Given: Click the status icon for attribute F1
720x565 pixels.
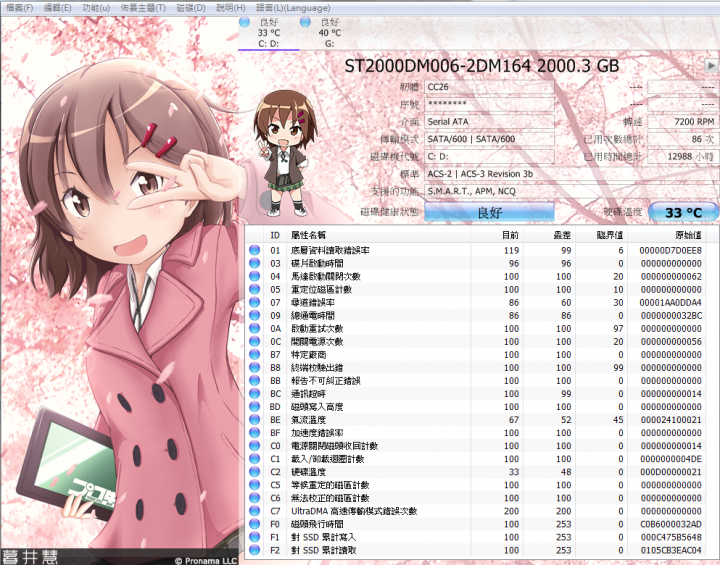Looking at the screenshot, I should click(254, 537).
